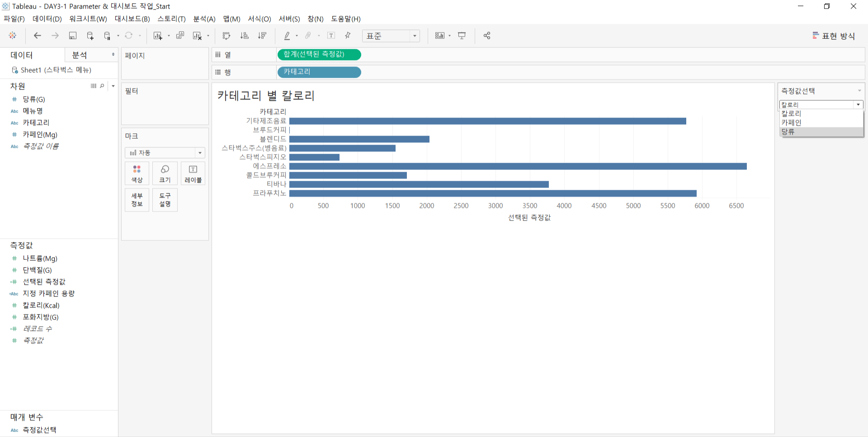Switch to the 데이터 pane tab
Image resolution: width=868 pixels, height=437 pixels.
(32, 55)
